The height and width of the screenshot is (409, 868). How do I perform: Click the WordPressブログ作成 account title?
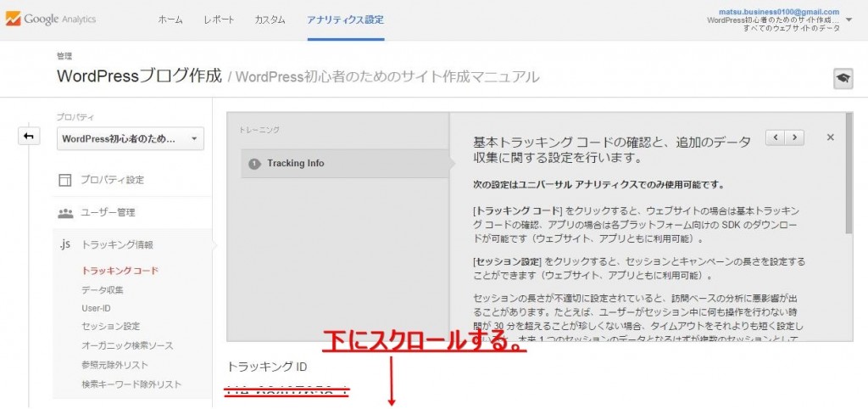pyautogui.click(x=140, y=76)
